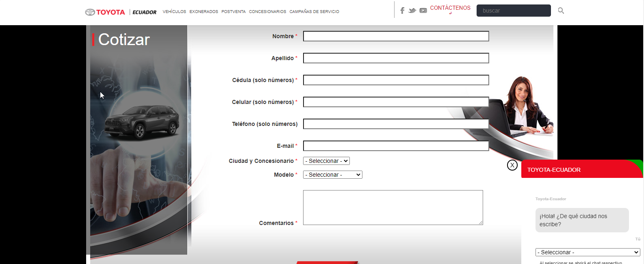The image size is (644, 264).
Task: Expand the Ciudad y Concesionario dropdown
Action: pyautogui.click(x=326, y=161)
